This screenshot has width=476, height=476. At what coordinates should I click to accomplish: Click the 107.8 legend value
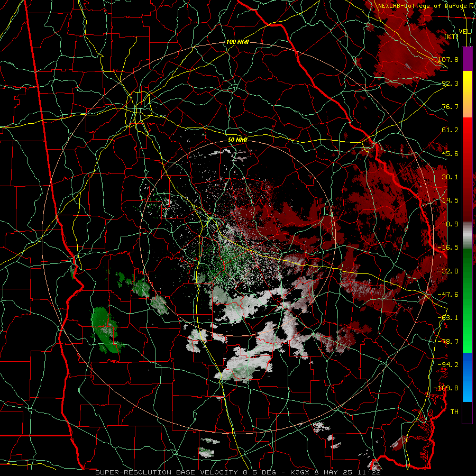(448, 59)
